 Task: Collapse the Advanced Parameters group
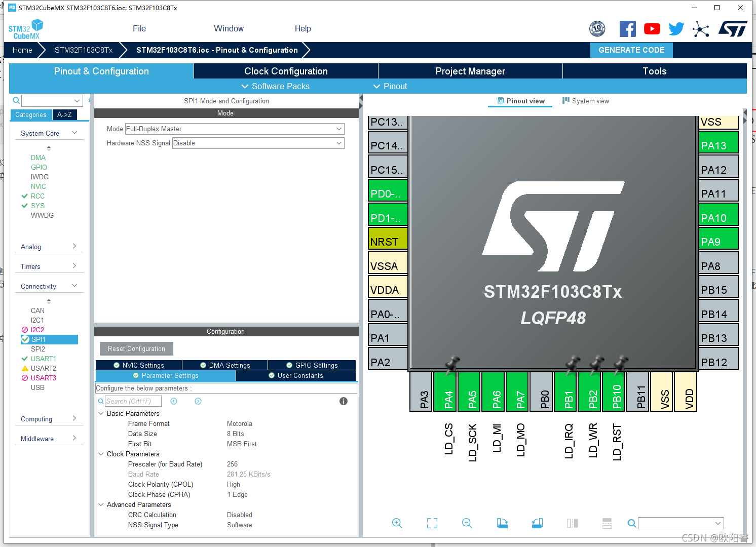(101, 504)
